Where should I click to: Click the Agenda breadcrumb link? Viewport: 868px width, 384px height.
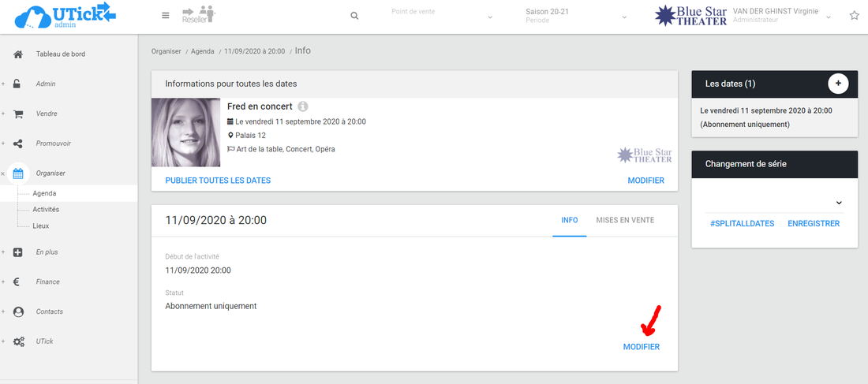click(x=202, y=51)
